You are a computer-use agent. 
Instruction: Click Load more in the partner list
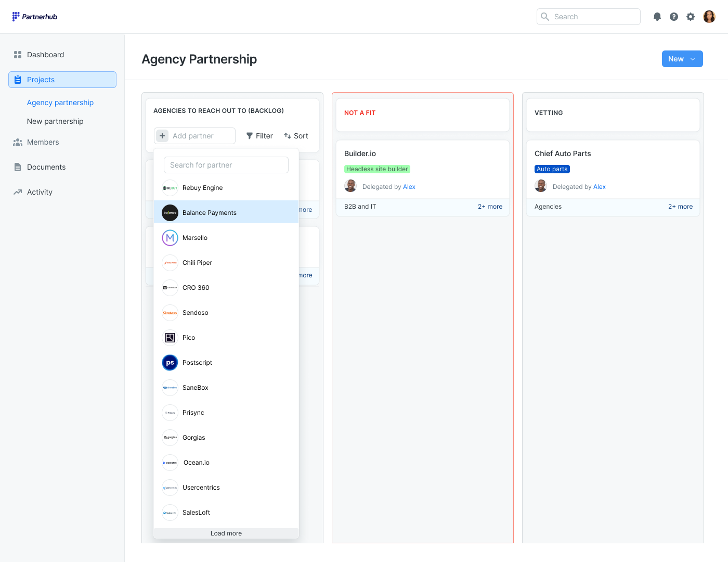click(x=226, y=533)
